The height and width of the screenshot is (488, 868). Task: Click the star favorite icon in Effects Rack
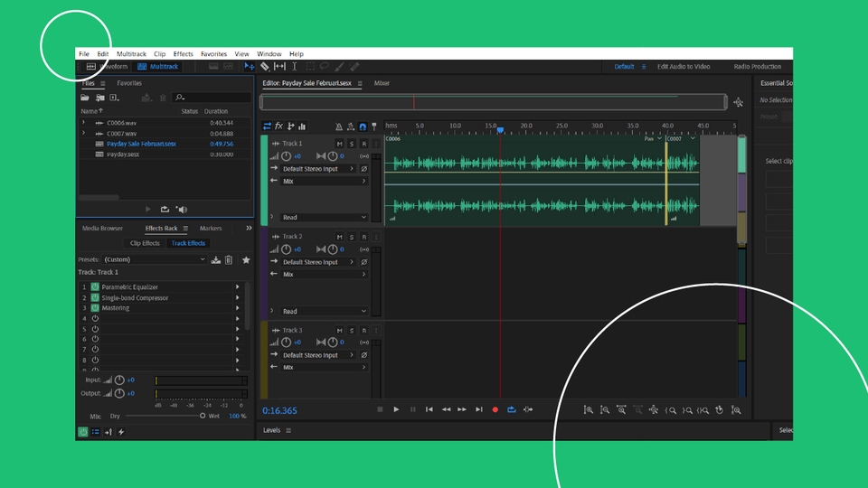[246, 259]
